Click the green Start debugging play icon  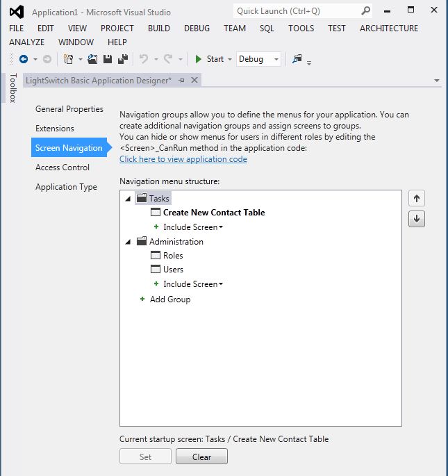[x=198, y=59]
